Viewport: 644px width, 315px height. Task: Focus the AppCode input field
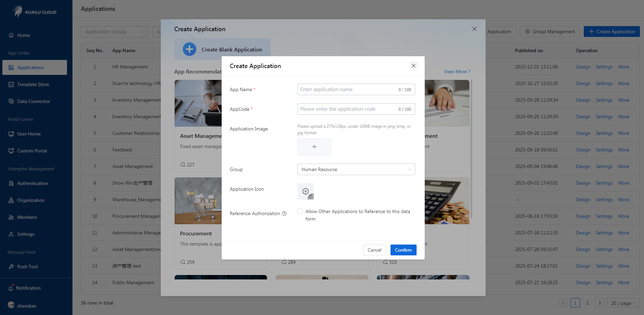tap(348, 109)
